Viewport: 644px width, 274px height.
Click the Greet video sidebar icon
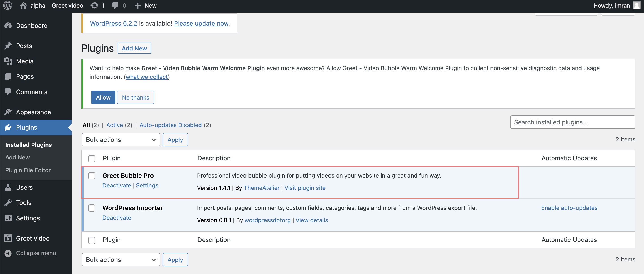tap(8, 238)
